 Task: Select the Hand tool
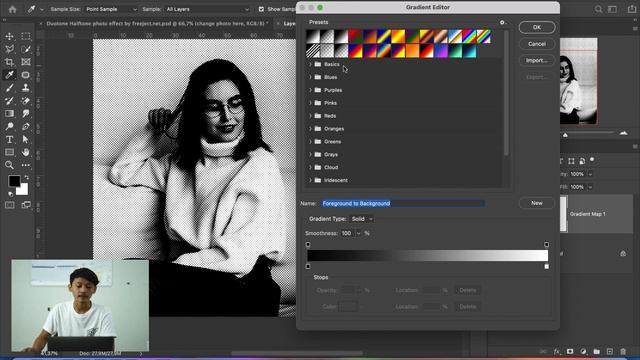click(26, 152)
